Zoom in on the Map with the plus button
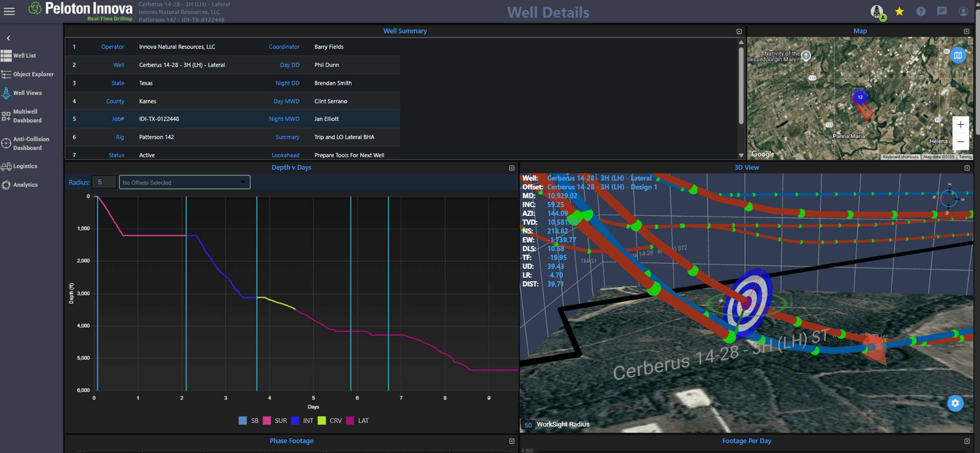 960,125
